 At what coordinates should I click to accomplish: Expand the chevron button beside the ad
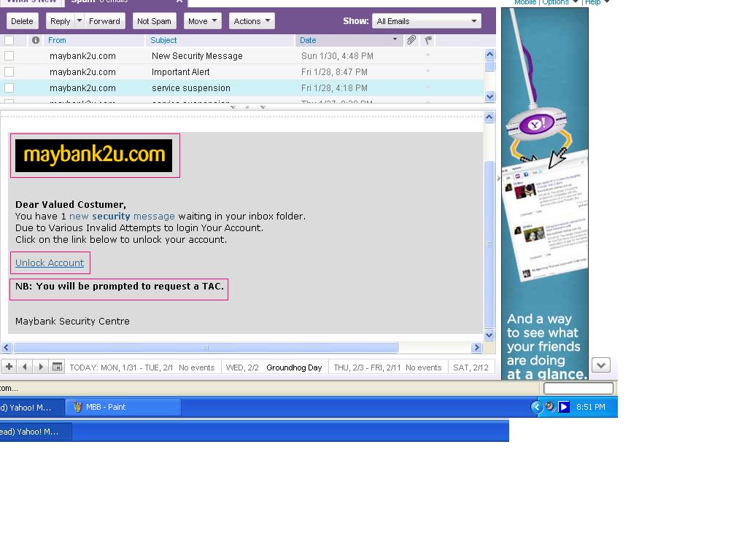pos(601,365)
